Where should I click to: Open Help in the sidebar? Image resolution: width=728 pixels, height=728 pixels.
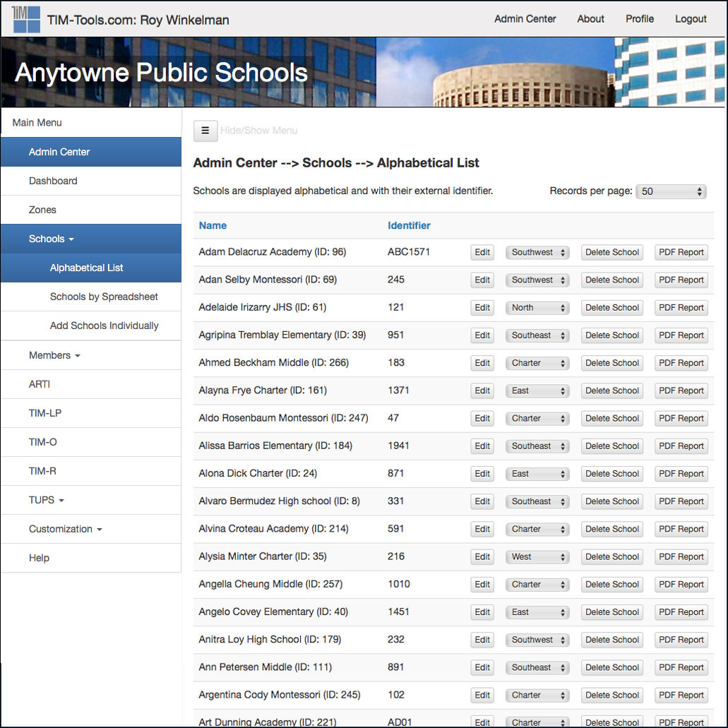click(91, 558)
